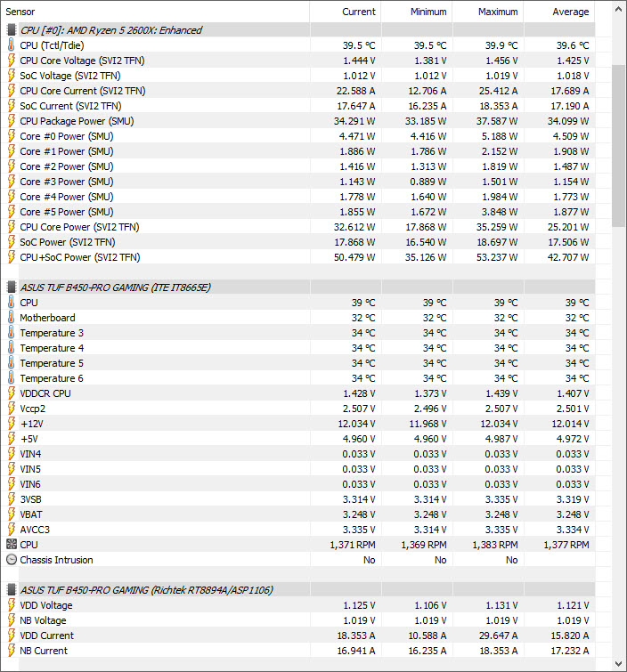This screenshot has width=627, height=672.
Task: Click the lightning icon beside CPU Package Power
Action: tap(12, 121)
